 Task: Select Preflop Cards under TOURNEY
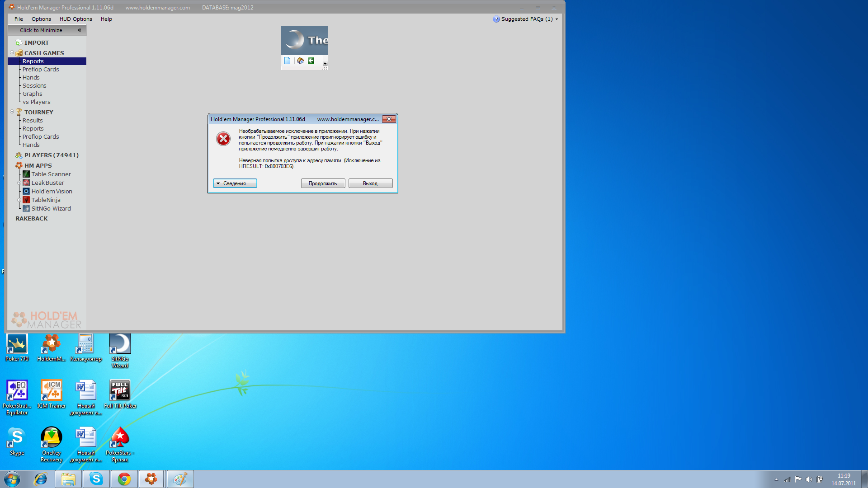(41, 137)
